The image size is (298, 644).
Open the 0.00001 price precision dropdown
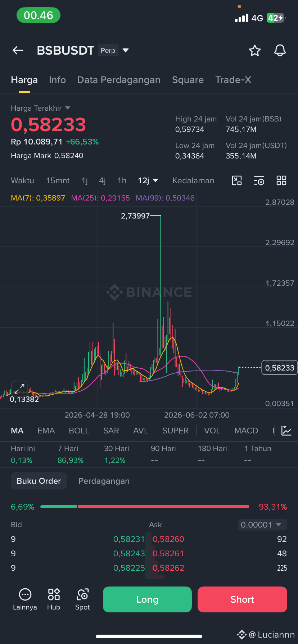click(x=262, y=525)
